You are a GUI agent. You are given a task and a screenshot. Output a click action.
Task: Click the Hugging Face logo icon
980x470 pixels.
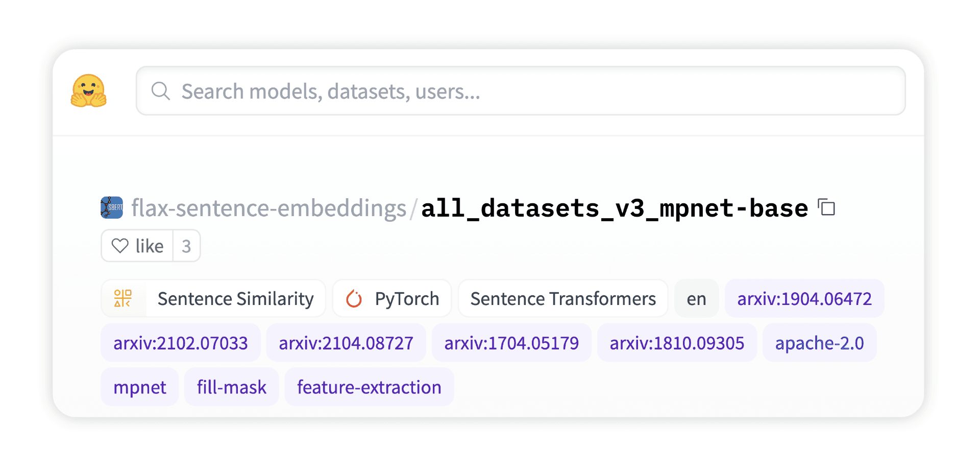coord(89,91)
